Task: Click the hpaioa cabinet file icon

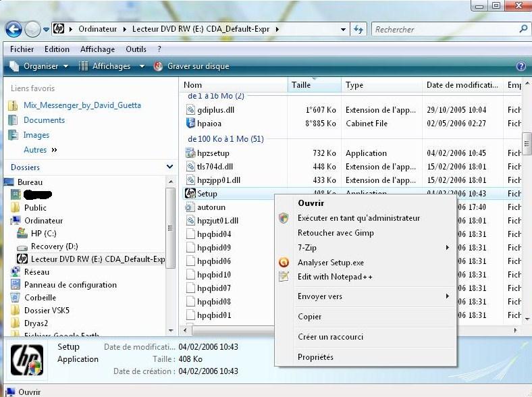Action: [190, 124]
